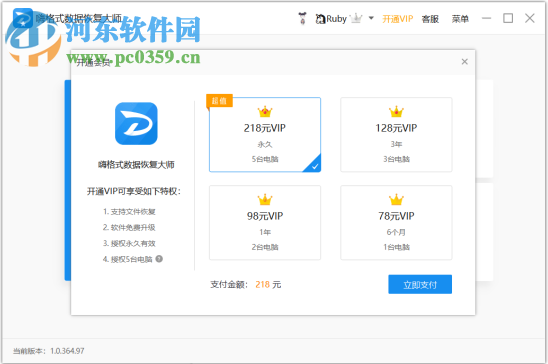Click the 永久 duration text
The image size is (548, 364).
tap(265, 144)
